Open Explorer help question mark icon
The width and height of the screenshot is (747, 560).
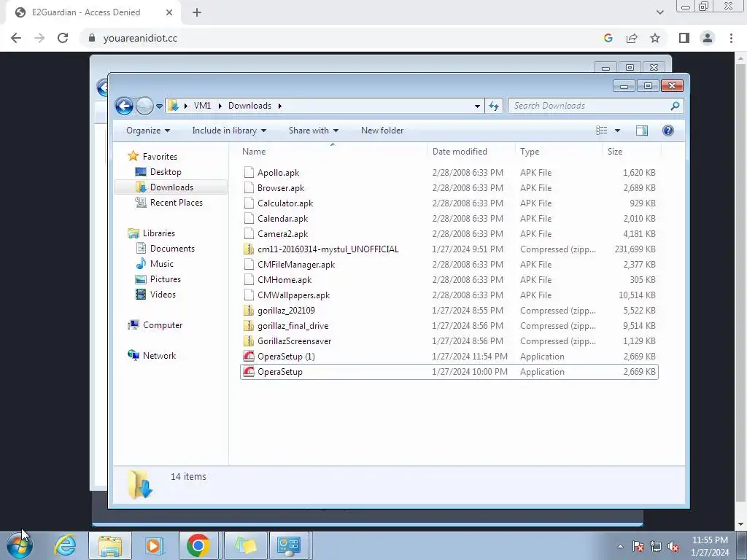[668, 131]
